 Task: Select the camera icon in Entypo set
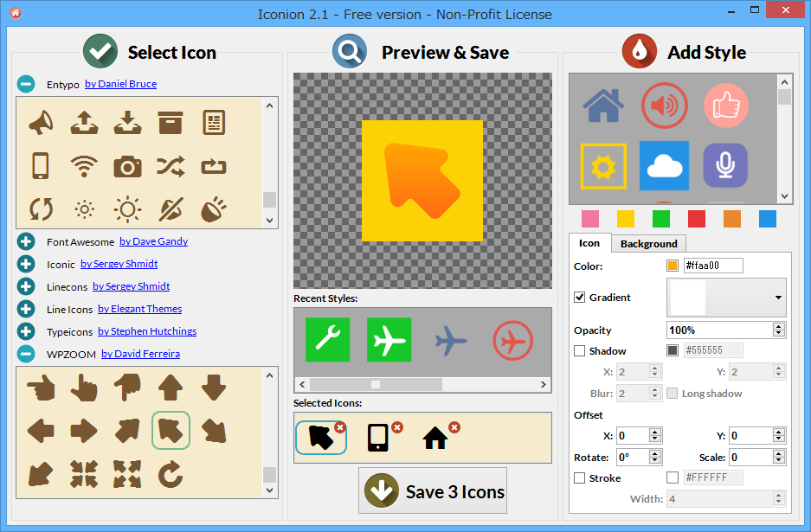(127, 165)
